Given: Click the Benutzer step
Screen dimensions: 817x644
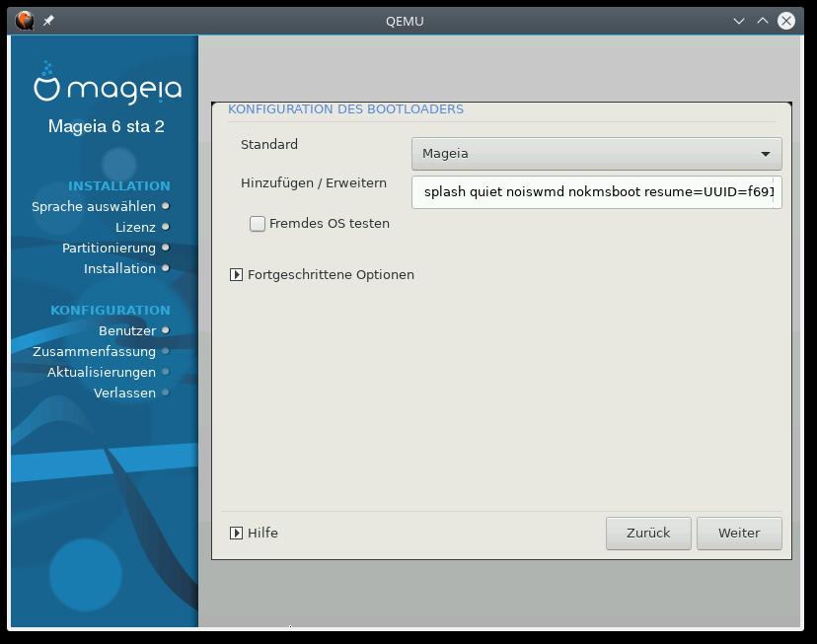Looking at the screenshot, I should click(x=134, y=330).
